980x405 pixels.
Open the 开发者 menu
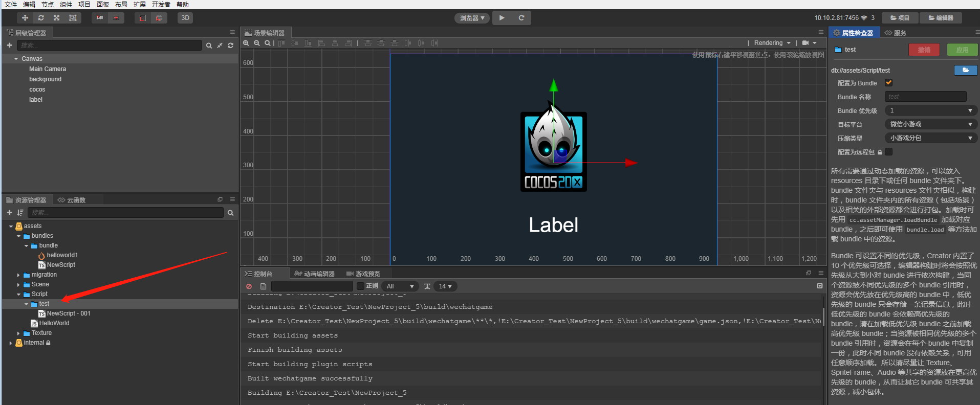(161, 4)
